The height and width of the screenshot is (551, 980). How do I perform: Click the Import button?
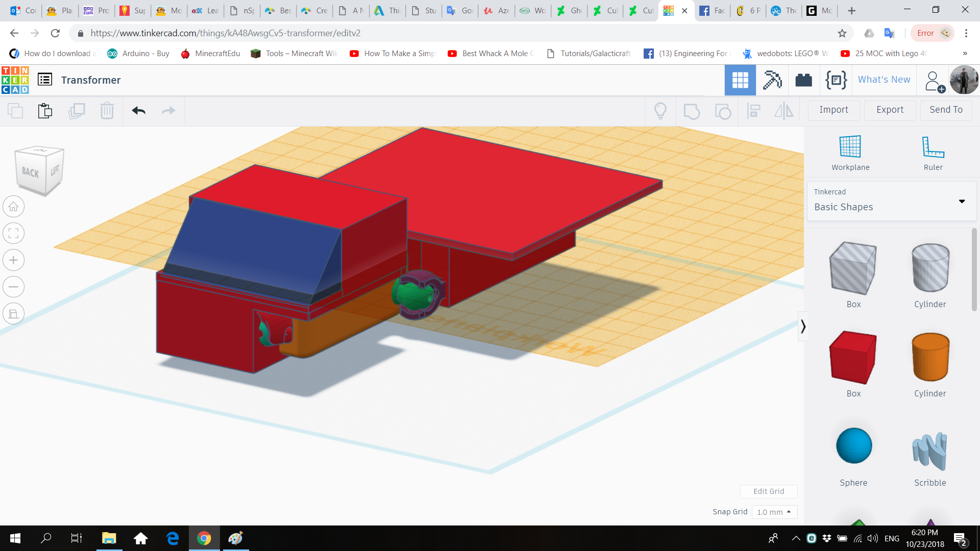pyautogui.click(x=834, y=110)
